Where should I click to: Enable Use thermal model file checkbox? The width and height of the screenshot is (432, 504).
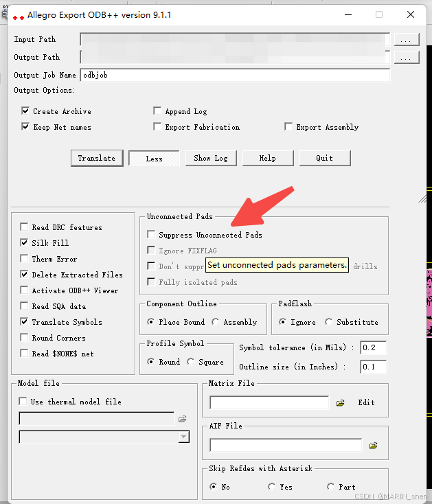click(23, 401)
